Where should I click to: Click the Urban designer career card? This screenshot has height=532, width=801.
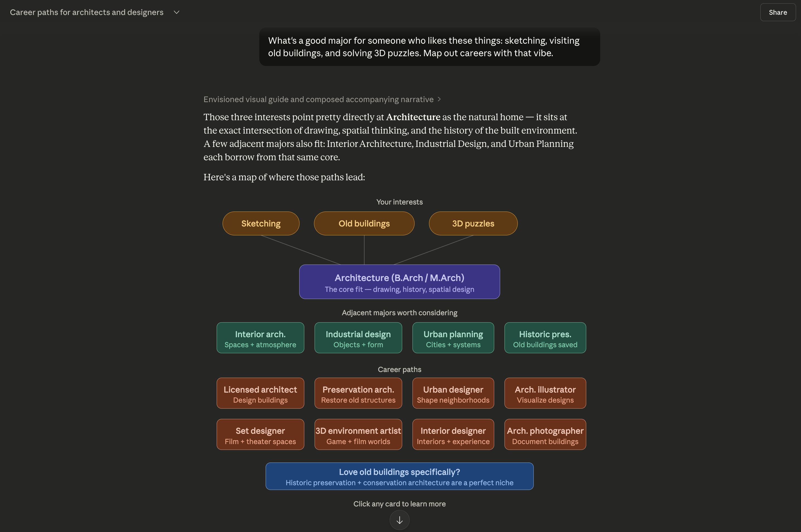[453, 393]
